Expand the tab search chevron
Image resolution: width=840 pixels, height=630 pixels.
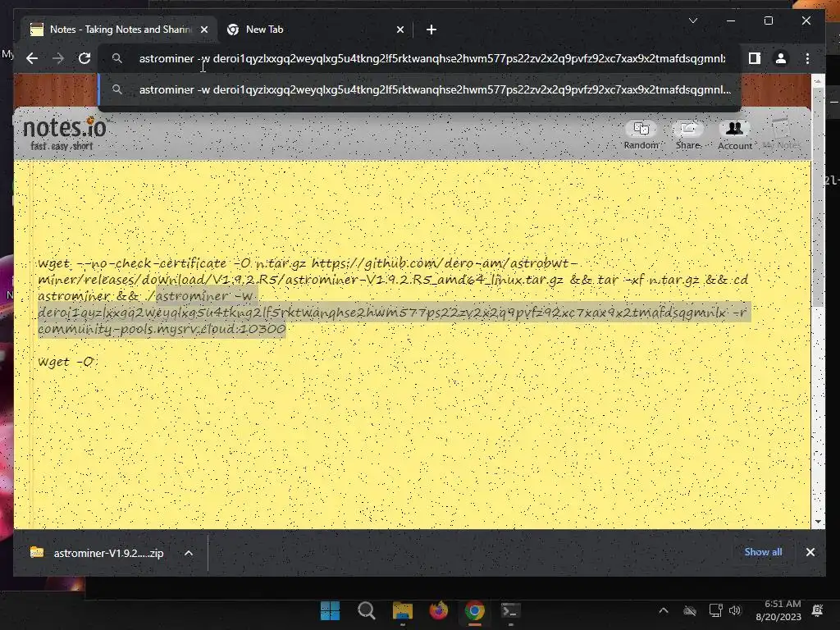[x=692, y=21]
